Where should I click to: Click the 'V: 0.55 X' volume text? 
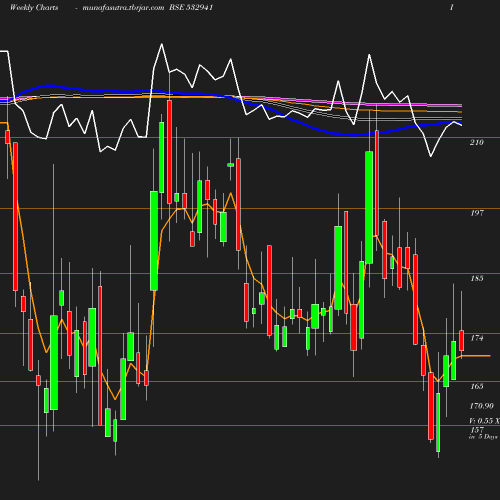[x=484, y=421]
